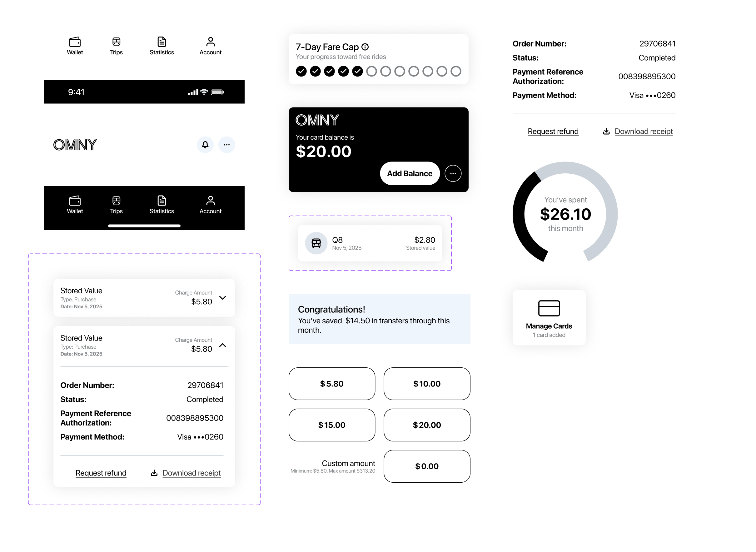The height and width of the screenshot is (552, 756).
Task: Click the $0.00 custom amount field
Action: pyautogui.click(x=427, y=466)
